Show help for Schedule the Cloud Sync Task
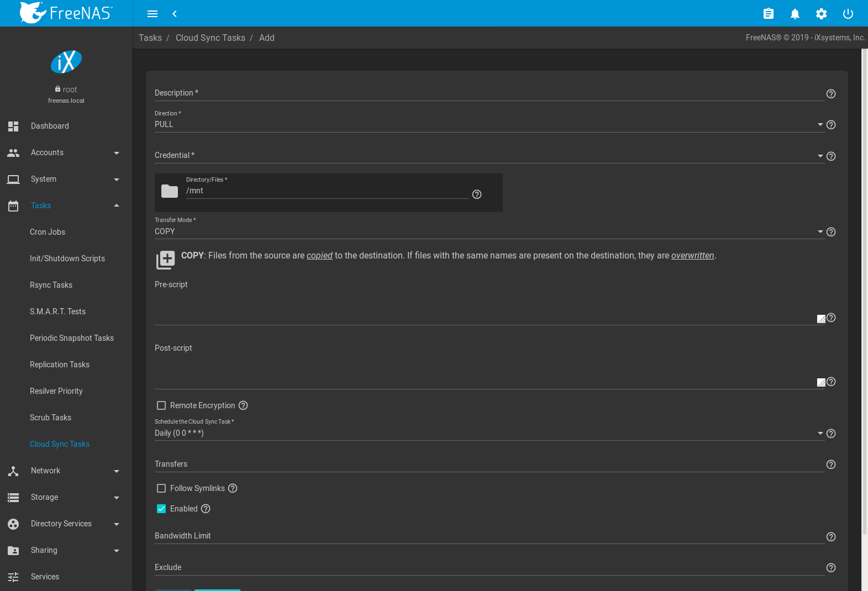The width and height of the screenshot is (868, 591). pyautogui.click(x=831, y=434)
